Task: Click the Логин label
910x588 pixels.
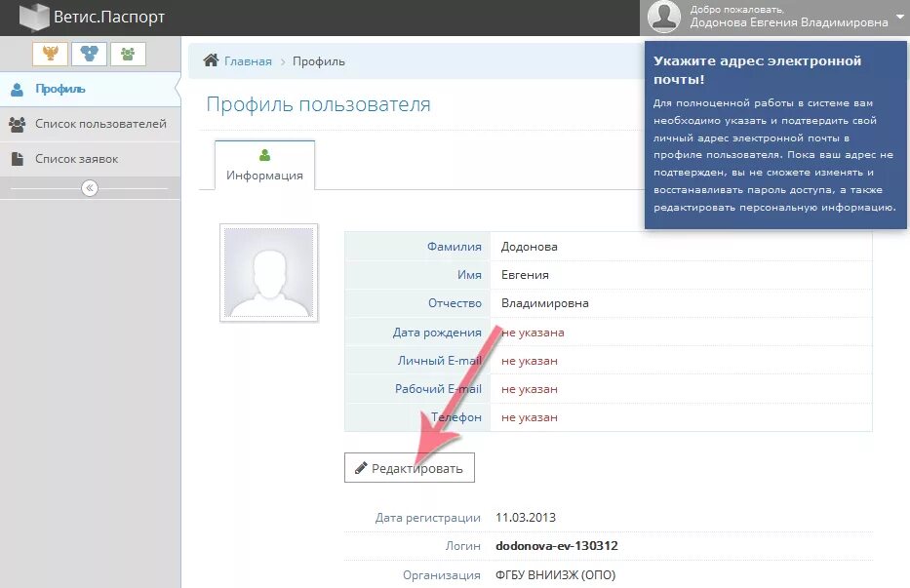Action: pos(463,546)
